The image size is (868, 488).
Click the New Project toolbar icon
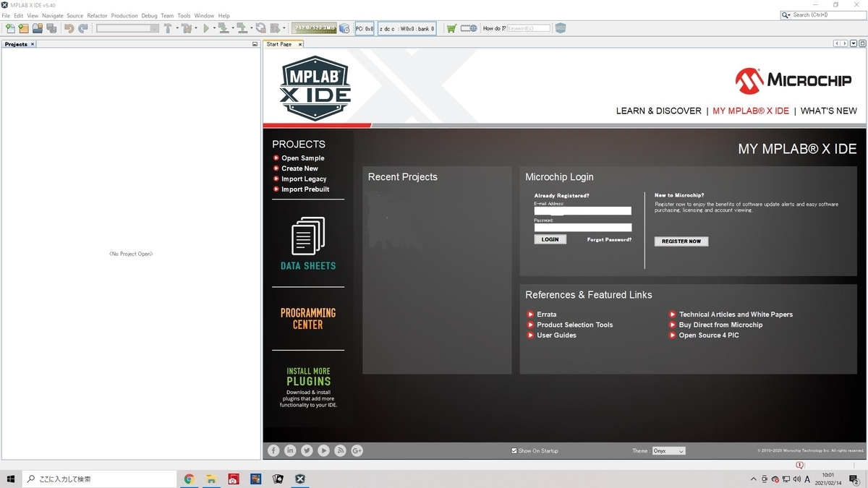coord(24,28)
